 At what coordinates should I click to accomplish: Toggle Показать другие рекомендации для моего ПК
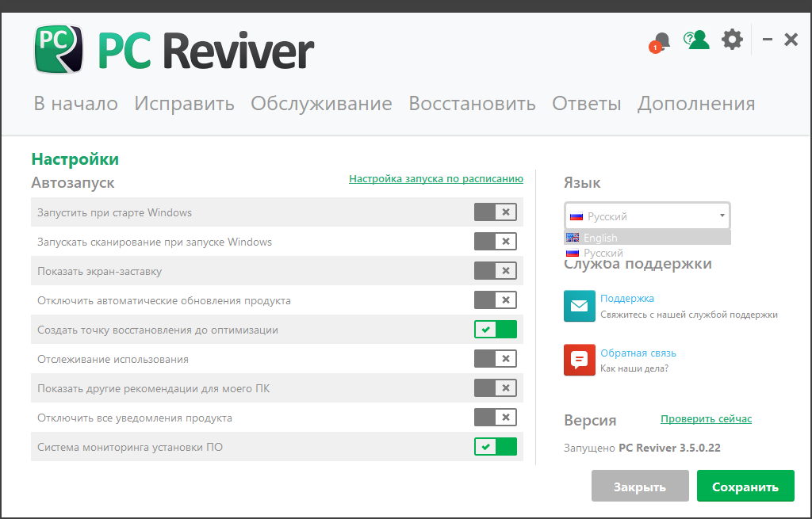[x=496, y=388]
